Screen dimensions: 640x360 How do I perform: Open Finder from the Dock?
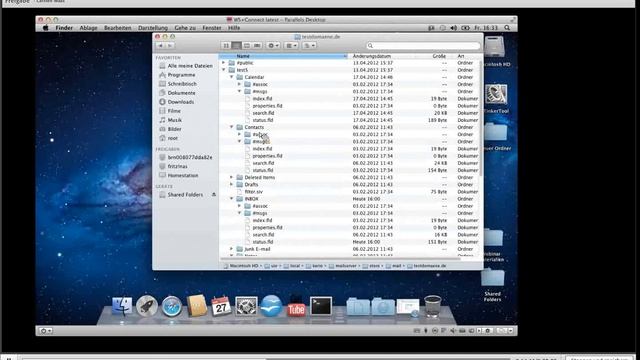point(122,306)
